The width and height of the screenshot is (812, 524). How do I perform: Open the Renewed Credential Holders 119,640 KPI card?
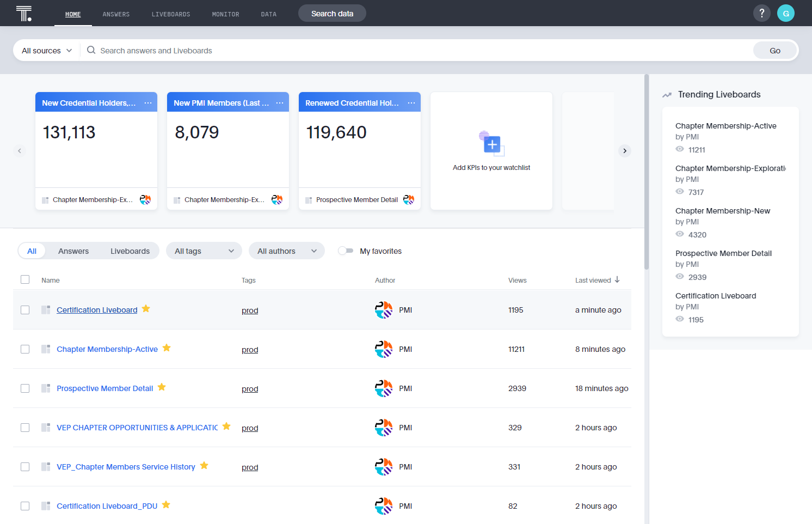(360, 151)
